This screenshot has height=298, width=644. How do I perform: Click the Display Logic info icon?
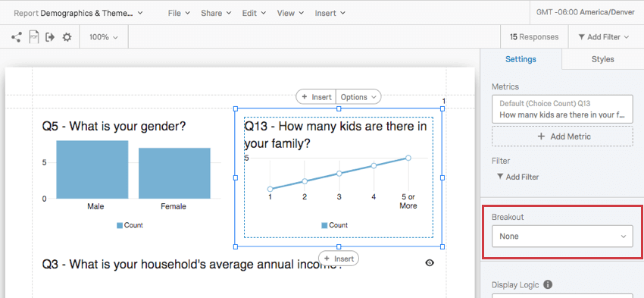548,284
